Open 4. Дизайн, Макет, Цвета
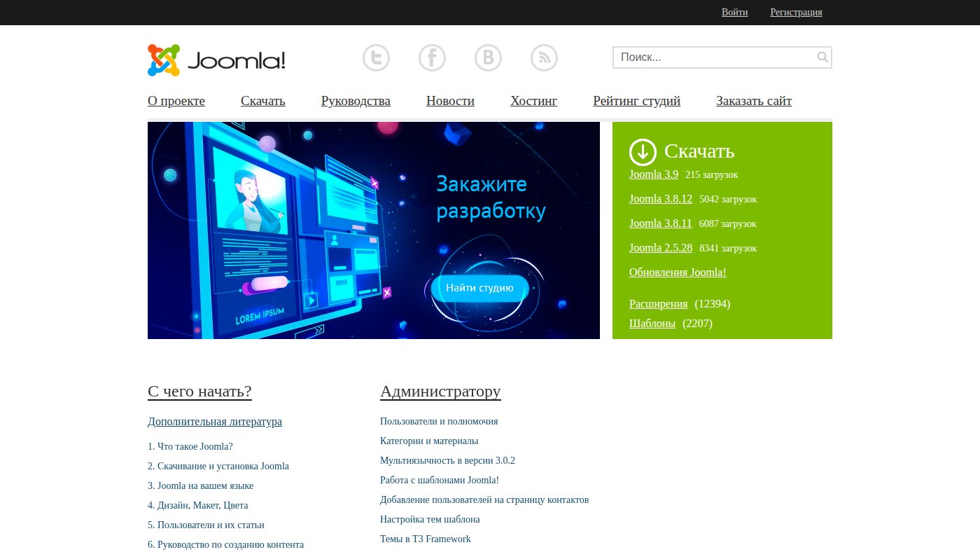Viewport: 980px width, 552px height. 198,505
